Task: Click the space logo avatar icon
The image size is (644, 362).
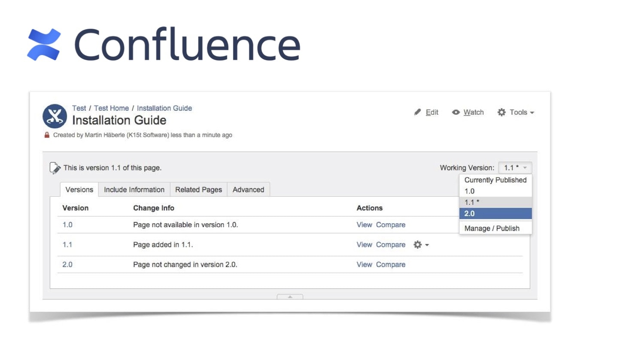Action: coord(55,116)
